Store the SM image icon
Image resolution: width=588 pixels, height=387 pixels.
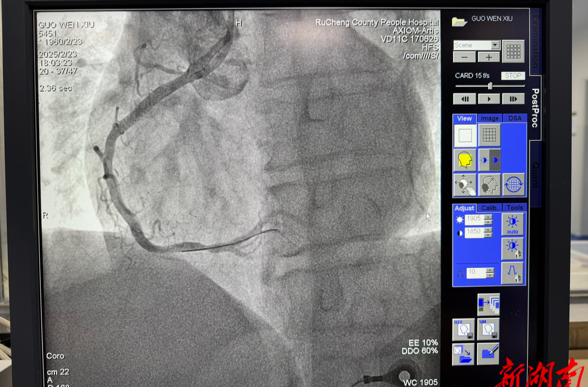[488, 329]
